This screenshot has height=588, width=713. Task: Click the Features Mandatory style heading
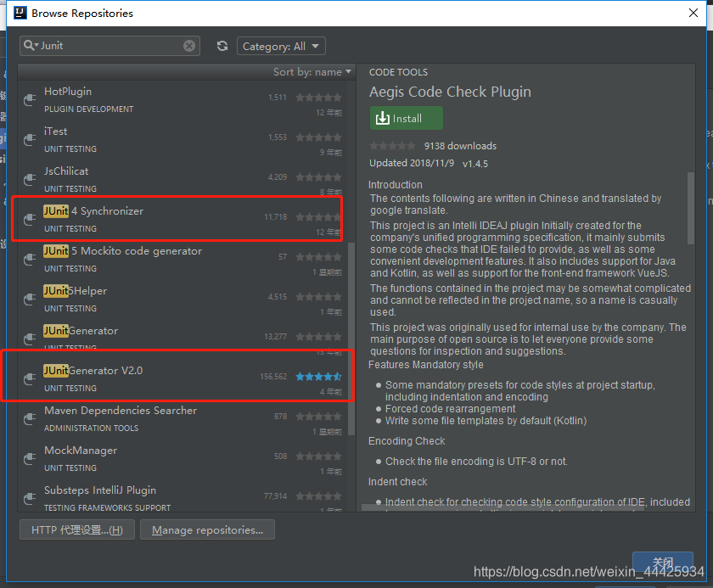(425, 365)
